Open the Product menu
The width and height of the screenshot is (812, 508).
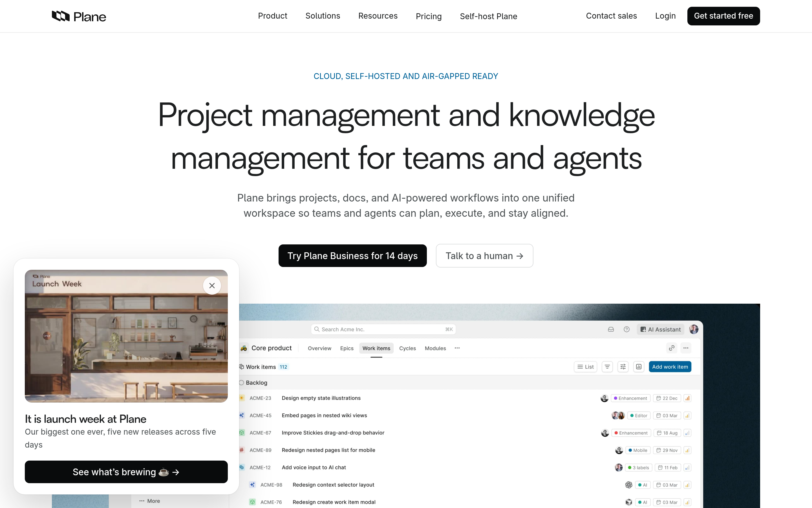click(x=272, y=16)
